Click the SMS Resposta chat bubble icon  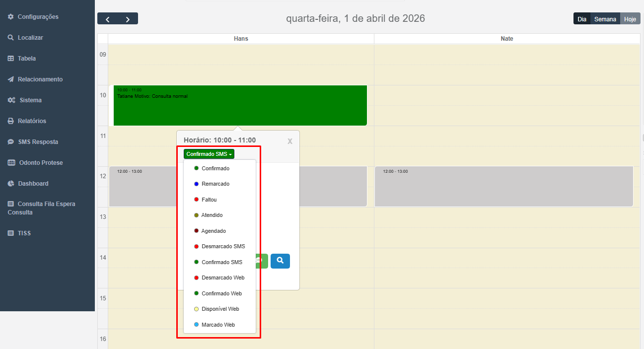click(x=11, y=142)
